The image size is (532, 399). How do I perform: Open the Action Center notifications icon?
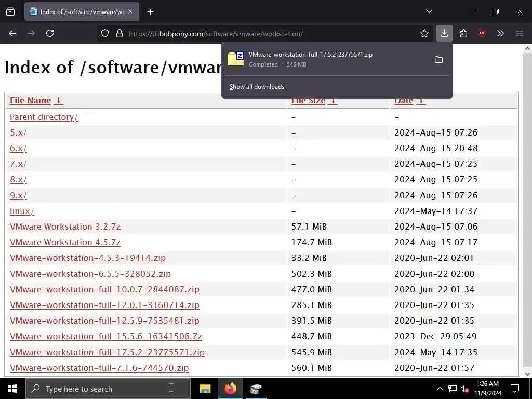pyautogui.click(x=515, y=389)
